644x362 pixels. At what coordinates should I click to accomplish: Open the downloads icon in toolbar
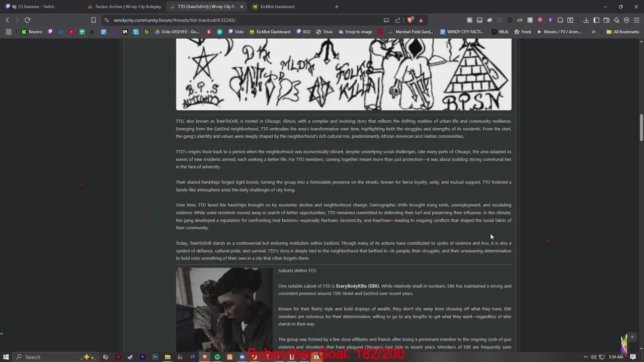pos(586,20)
